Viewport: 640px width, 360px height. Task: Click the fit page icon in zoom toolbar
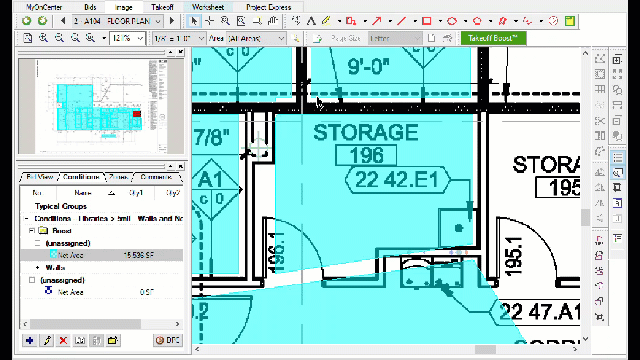pyautogui.click(x=27, y=38)
